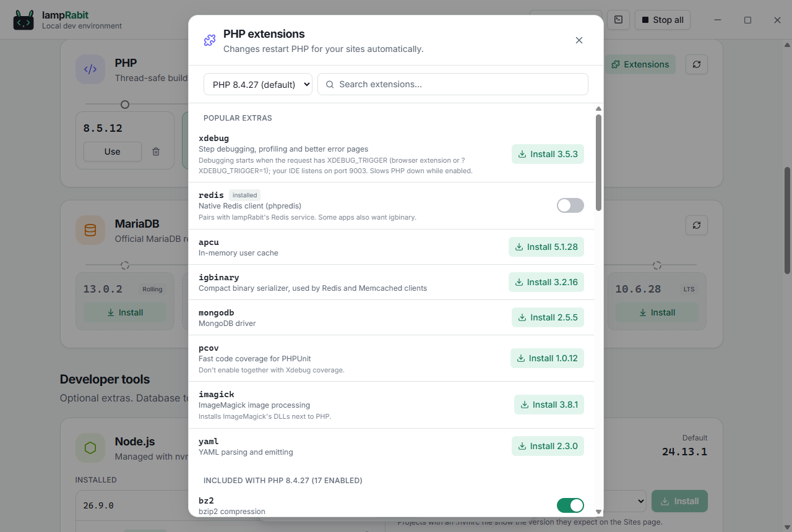Screen dimensions: 792x532
Task: Close the PHP extensions dialog
Action: [x=579, y=40]
